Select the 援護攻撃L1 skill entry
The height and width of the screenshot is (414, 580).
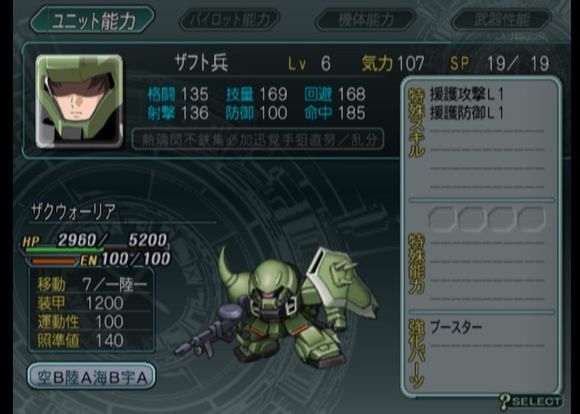467,95
